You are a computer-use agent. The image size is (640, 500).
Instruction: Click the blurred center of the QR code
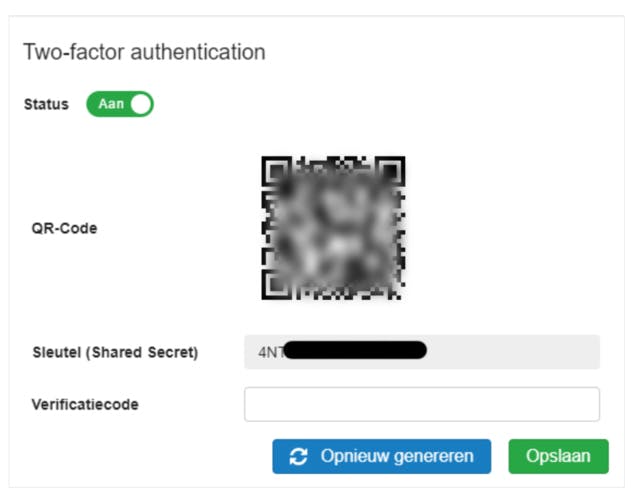click(x=333, y=228)
